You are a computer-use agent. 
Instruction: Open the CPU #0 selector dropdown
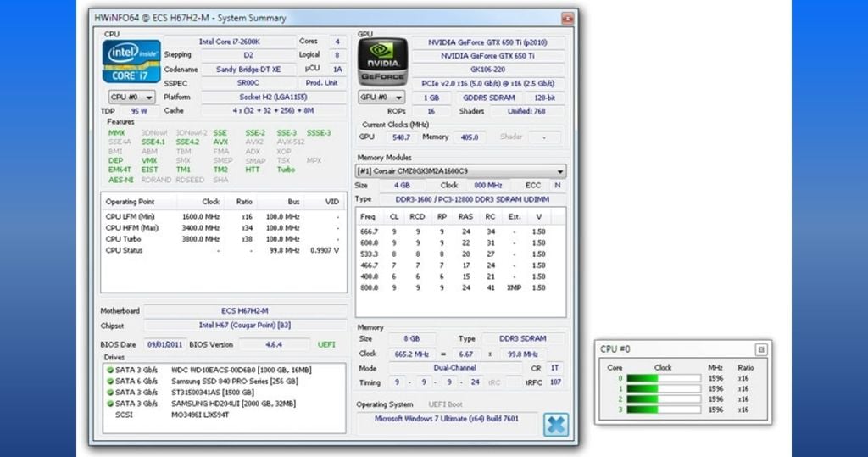click(131, 98)
